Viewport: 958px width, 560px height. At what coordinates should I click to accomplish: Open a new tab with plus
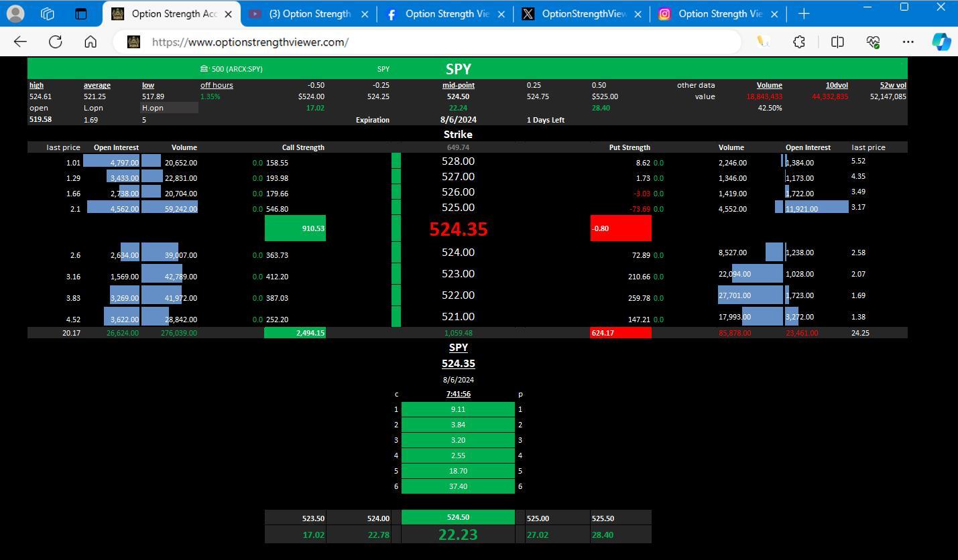point(804,13)
